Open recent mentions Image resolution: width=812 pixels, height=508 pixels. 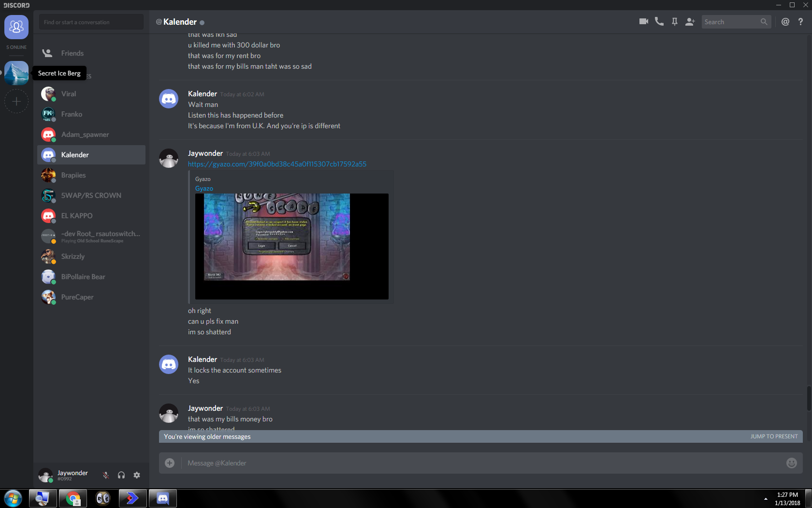(785, 22)
